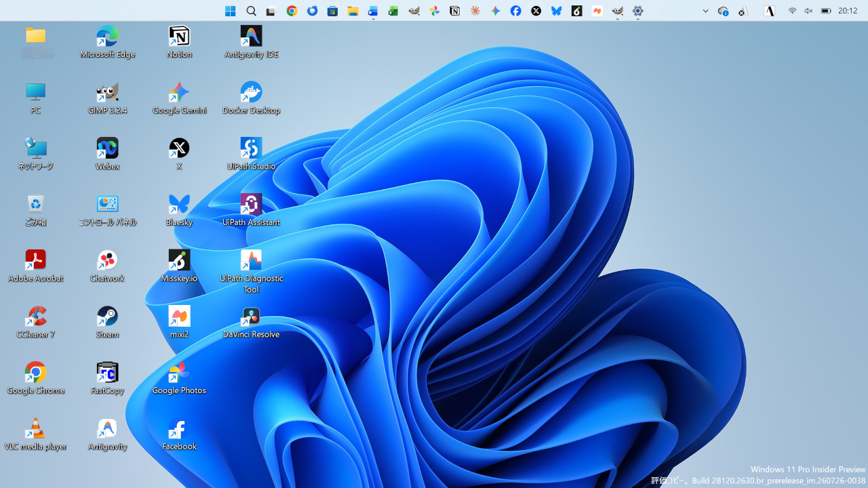This screenshot has height=488, width=868.
Task: Select the UiPath Studio desktop icon
Action: (251, 154)
